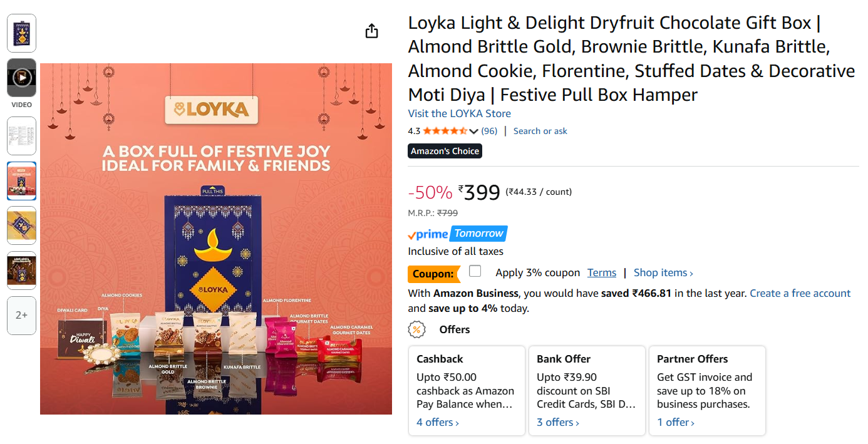Viewport: 868px width, 444px height.
Task: Expand 3 offers under Bank Offer
Action: (x=558, y=422)
